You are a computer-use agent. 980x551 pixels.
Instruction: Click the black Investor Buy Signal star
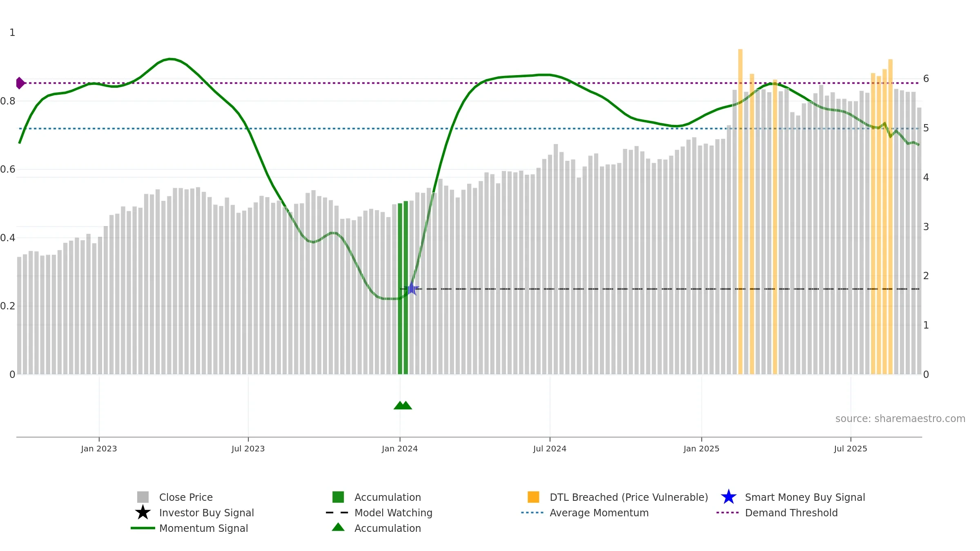143,513
